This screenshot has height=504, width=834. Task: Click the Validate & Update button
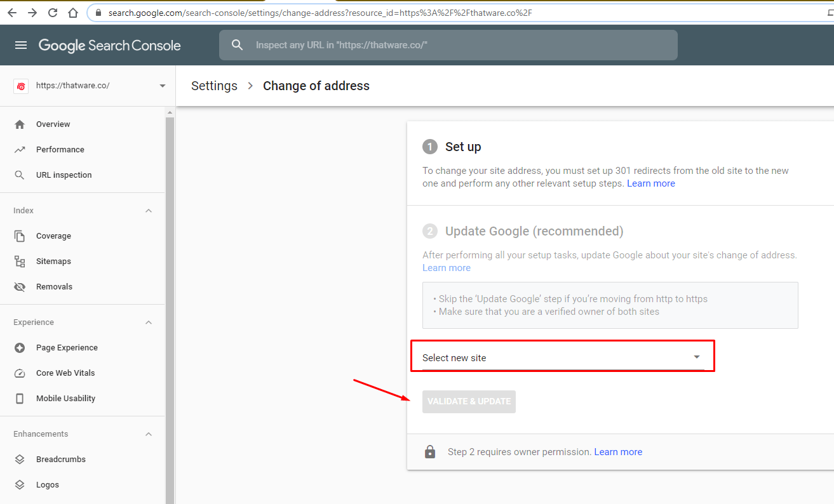pyautogui.click(x=469, y=401)
